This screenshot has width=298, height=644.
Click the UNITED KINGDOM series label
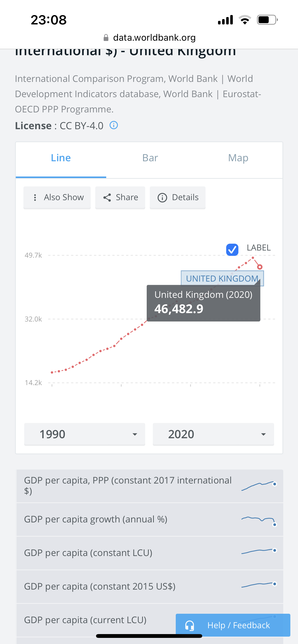(222, 279)
